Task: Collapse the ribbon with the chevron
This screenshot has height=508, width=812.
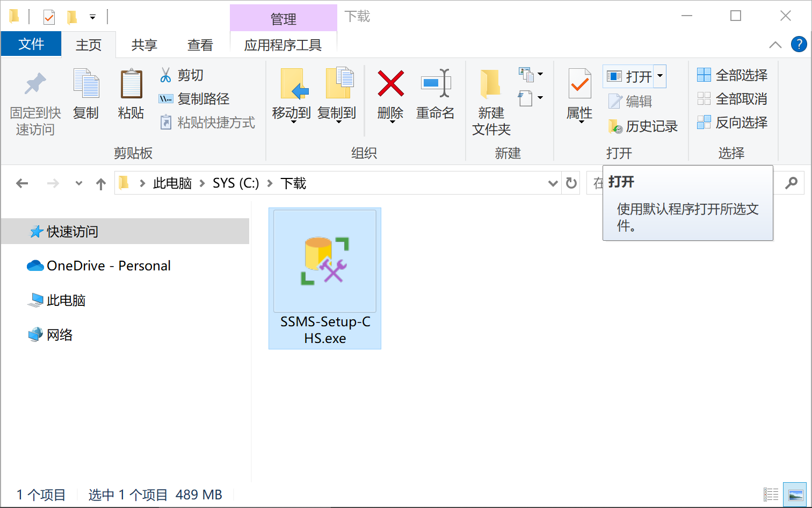Action: click(775, 45)
